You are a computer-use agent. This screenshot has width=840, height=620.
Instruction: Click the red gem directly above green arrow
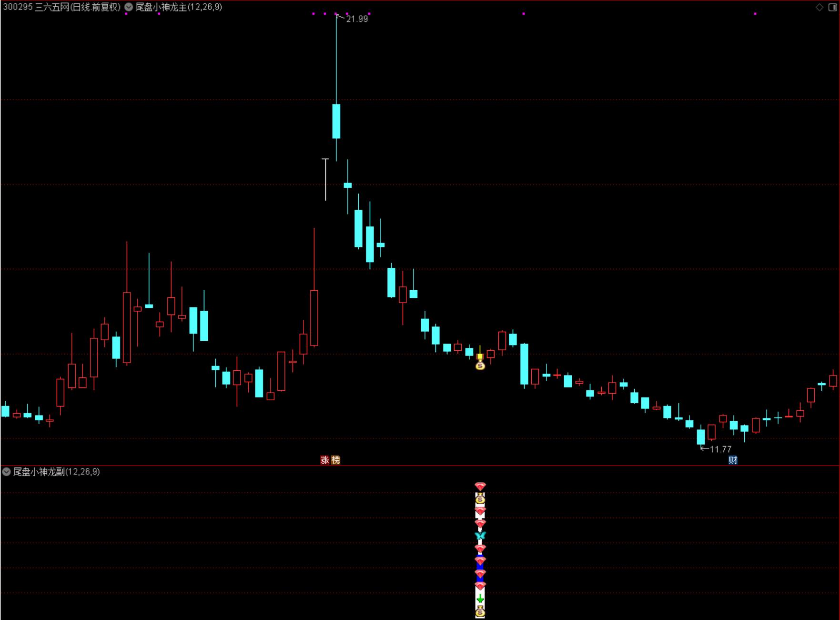click(x=480, y=586)
